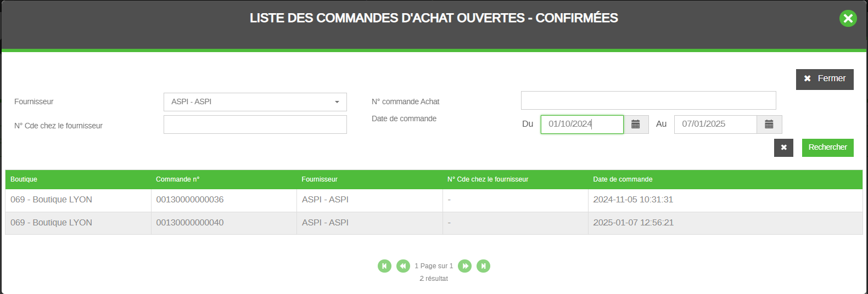Select order row 00130000000036
The image size is (868, 294).
click(x=434, y=200)
